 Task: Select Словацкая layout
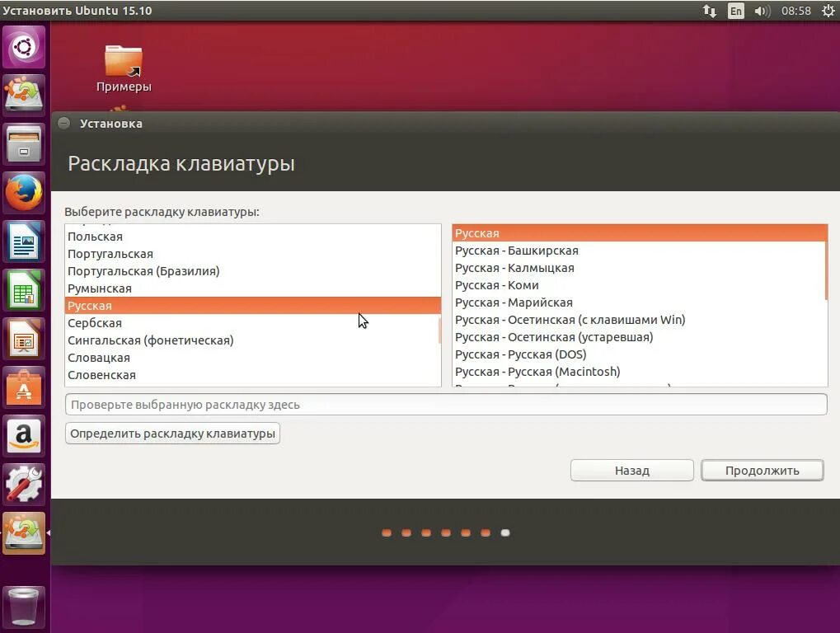tap(252, 358)
